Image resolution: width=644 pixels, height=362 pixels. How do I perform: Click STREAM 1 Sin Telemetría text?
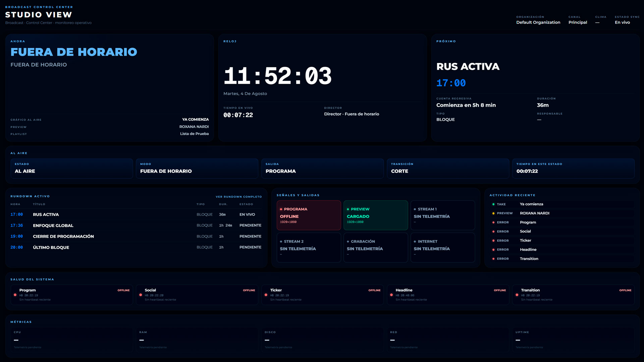[x=432, y=217]
